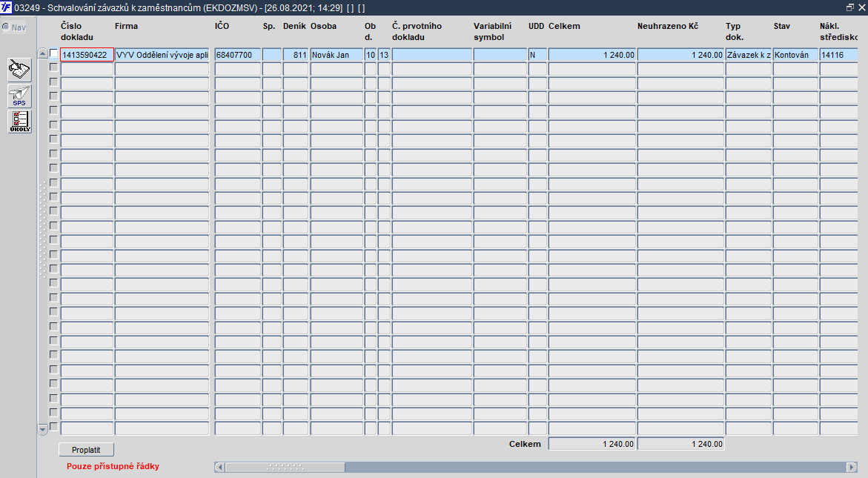Click the application logo in title bar
This screenshot has width=868, height=478.
[6, 7]
